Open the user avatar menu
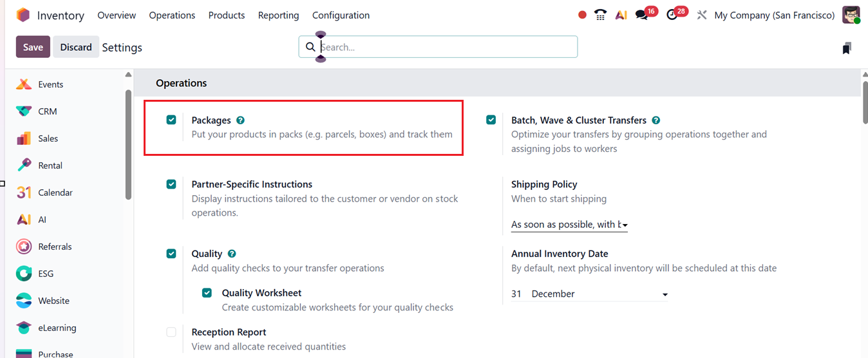 click(x=851, y=15)
